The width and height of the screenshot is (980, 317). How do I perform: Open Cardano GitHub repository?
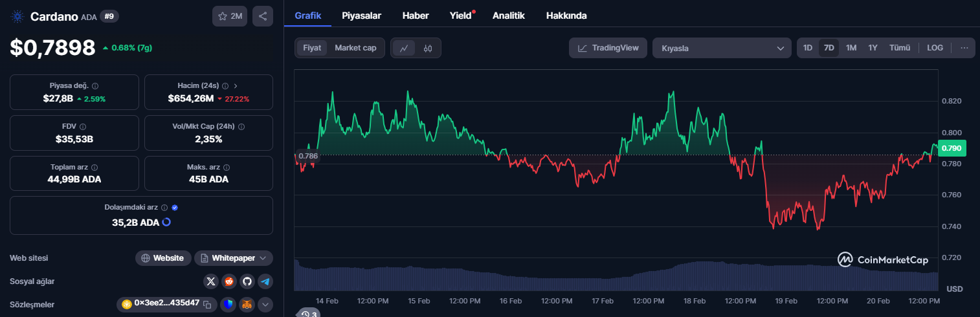(247, 281)
